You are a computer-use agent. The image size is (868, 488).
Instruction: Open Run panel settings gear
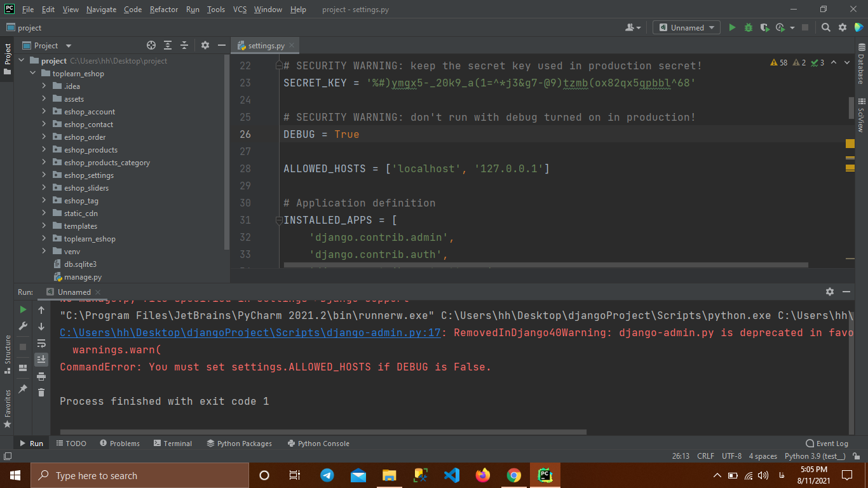coord(829,292)
